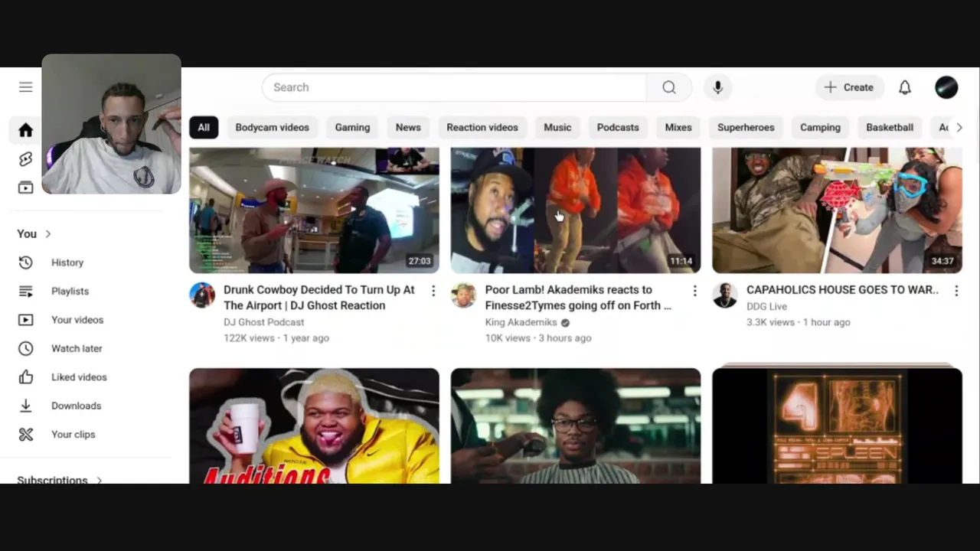This screenshot has height=551, width=980.
Task: Play the orange SPLEEN thumbnail
Action: (x=837, y=425)
